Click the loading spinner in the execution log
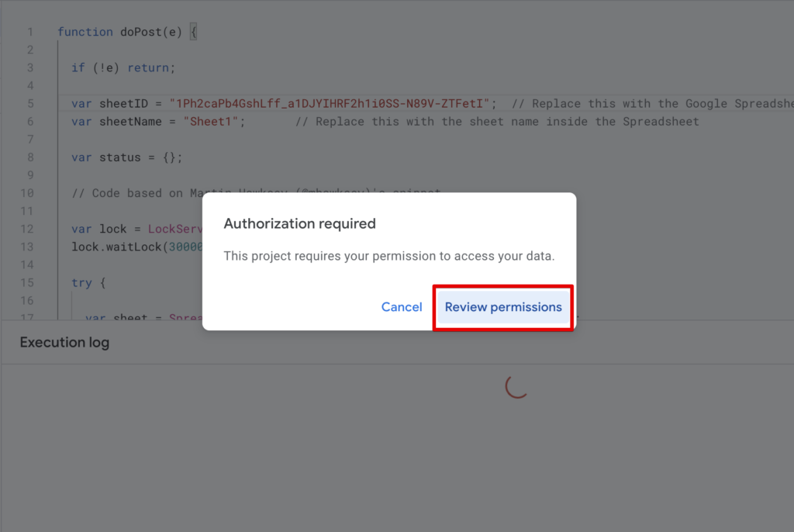794x532 pixels. coord(516,388)
